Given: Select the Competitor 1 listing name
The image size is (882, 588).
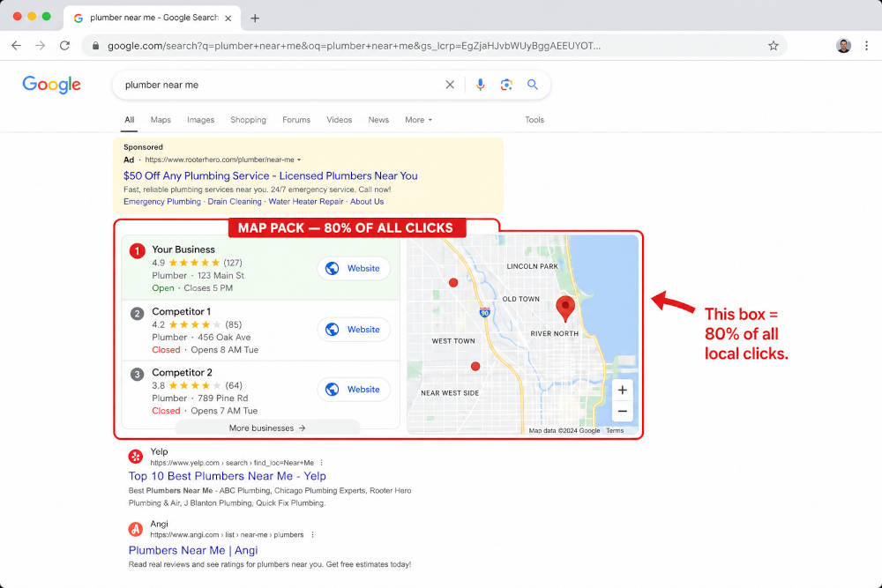Looking at the screenshot, I should (181, 311).
